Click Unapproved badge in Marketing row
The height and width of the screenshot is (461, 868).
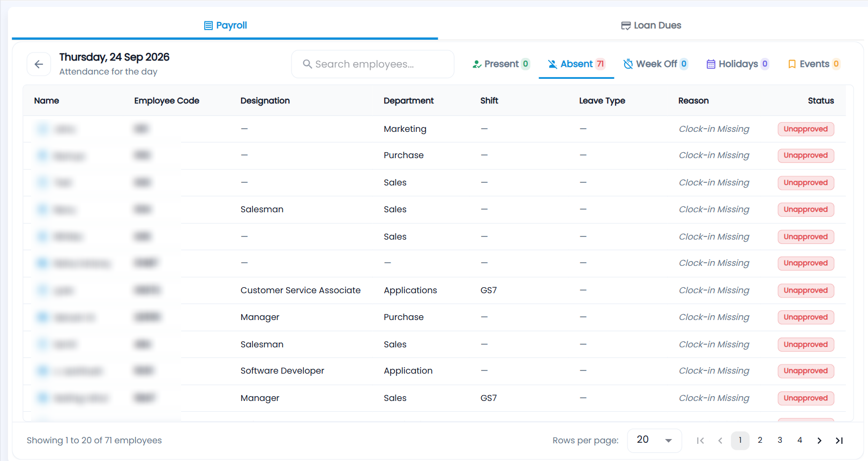[x=806, y=129]
